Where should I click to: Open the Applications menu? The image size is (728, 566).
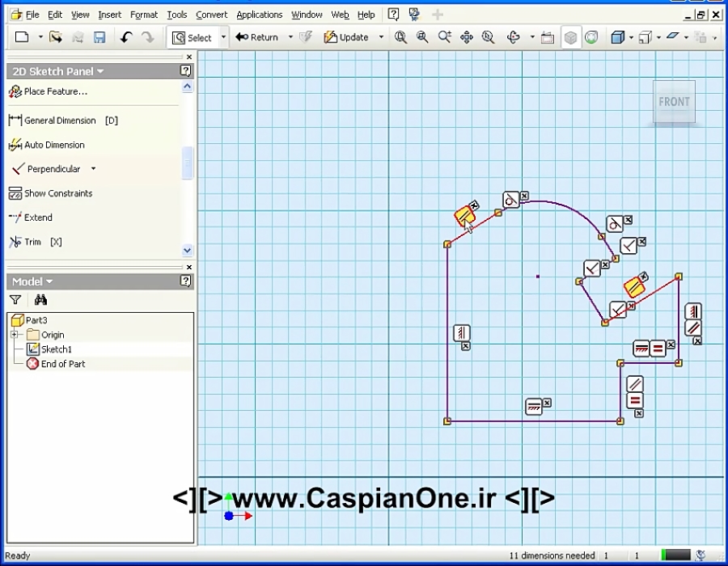click(259, 14)
